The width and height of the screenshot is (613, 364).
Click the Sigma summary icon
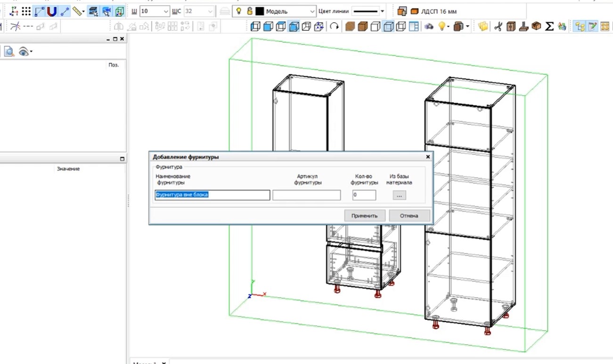(549, 27)
